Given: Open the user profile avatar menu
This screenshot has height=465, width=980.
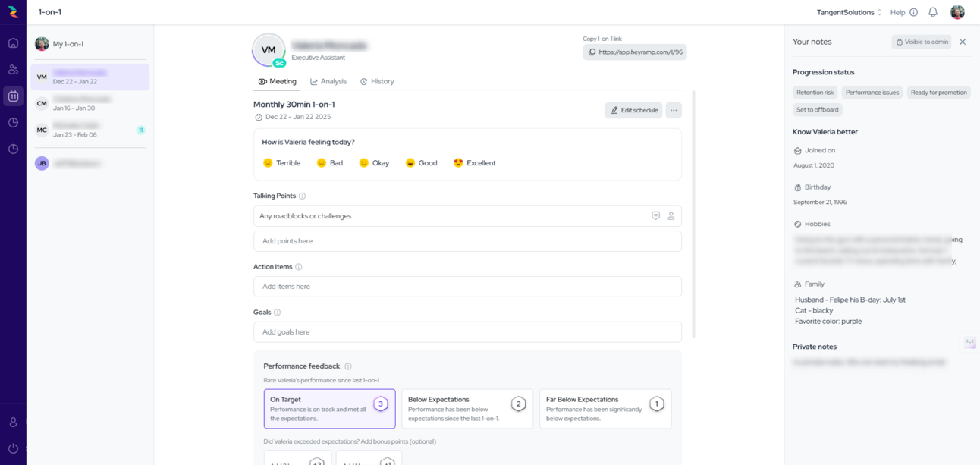Looking at the screenshot, I should point(957,12).
